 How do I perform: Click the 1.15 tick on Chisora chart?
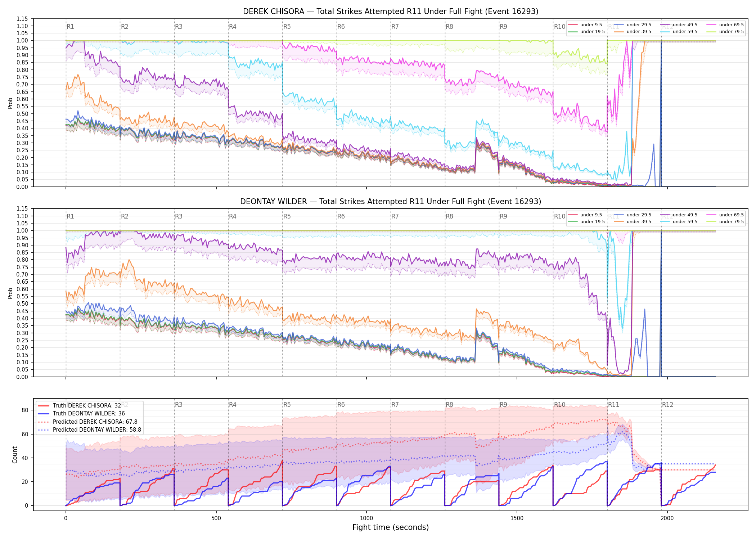pyautogui.click(x=22, y=19)
